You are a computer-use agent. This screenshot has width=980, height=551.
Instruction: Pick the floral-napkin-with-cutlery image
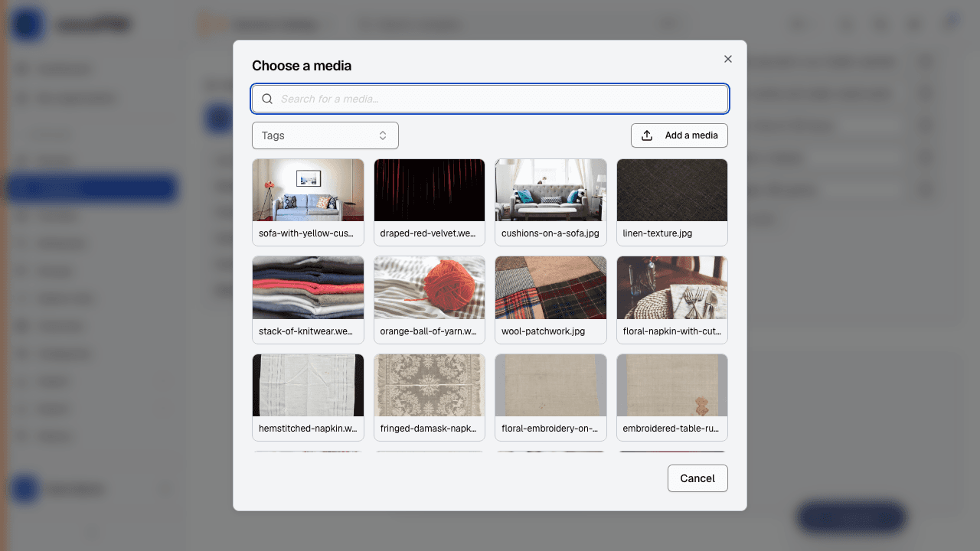click(x=672, y=288)
